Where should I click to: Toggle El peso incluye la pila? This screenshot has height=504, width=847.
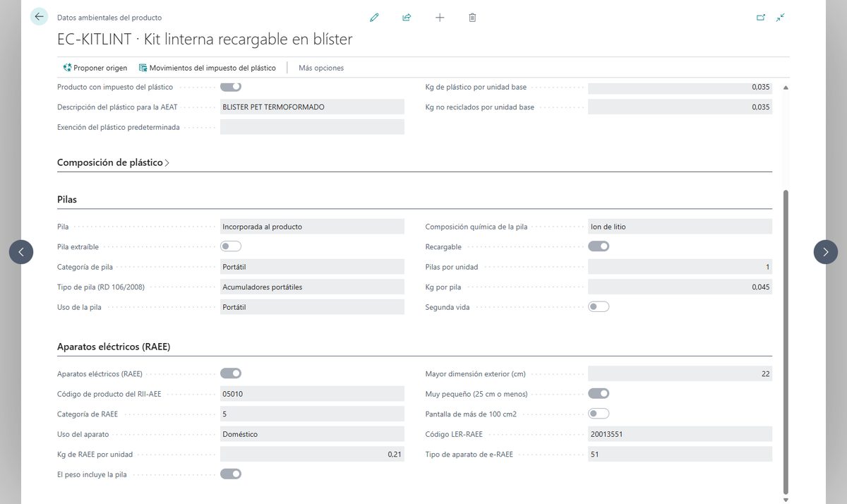pos(231,474)
